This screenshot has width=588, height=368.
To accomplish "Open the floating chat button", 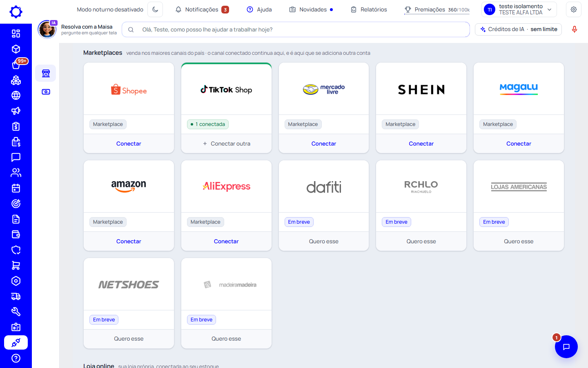I will point(566,347).
